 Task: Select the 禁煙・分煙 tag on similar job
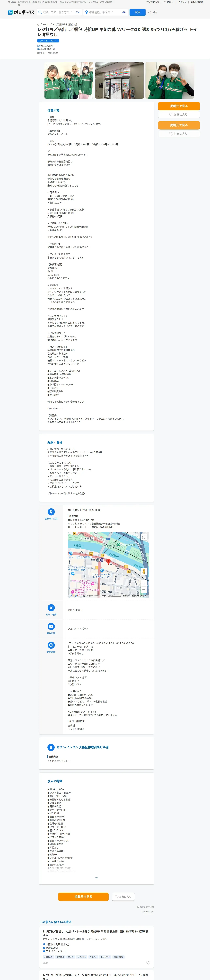pos(119,957)
